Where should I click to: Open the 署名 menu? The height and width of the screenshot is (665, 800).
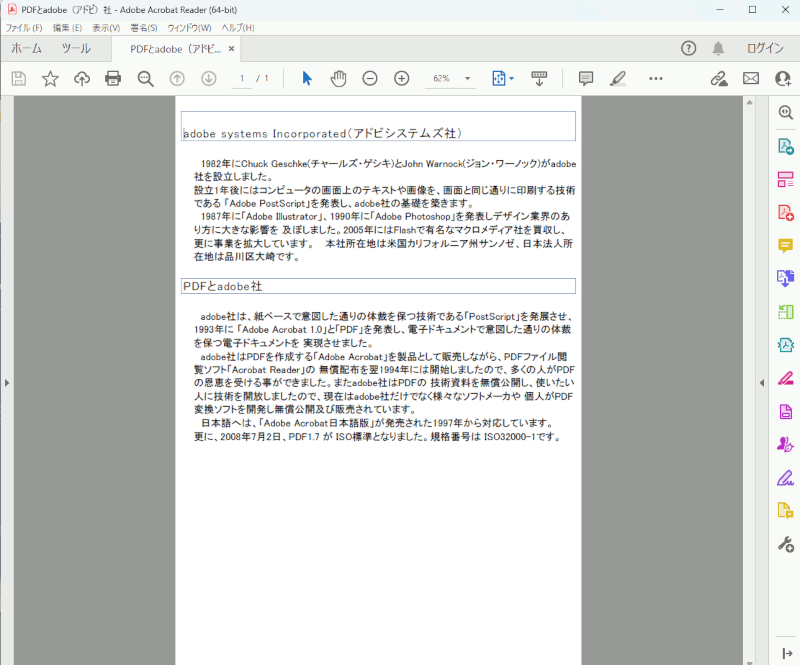click(x=144, y=28)
